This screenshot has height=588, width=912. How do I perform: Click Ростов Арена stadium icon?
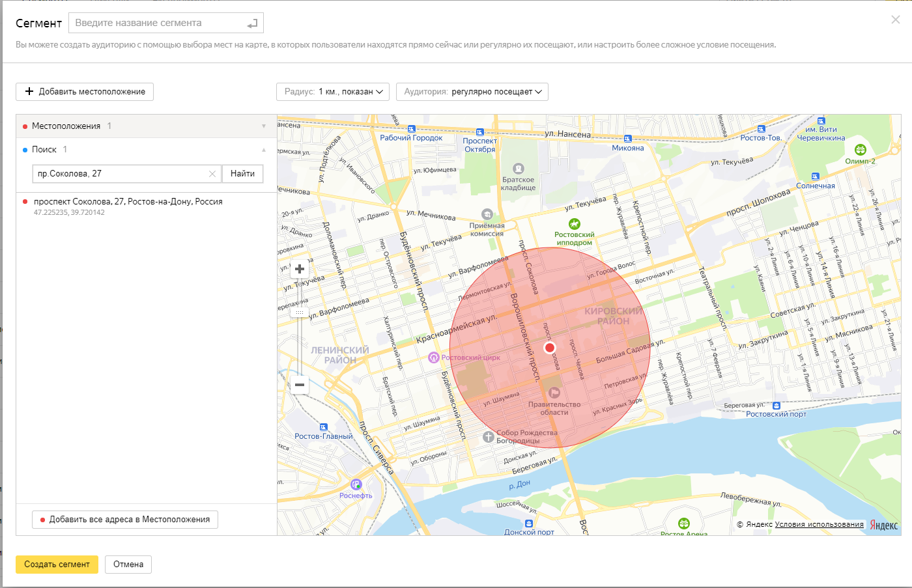tap(683, 524)
